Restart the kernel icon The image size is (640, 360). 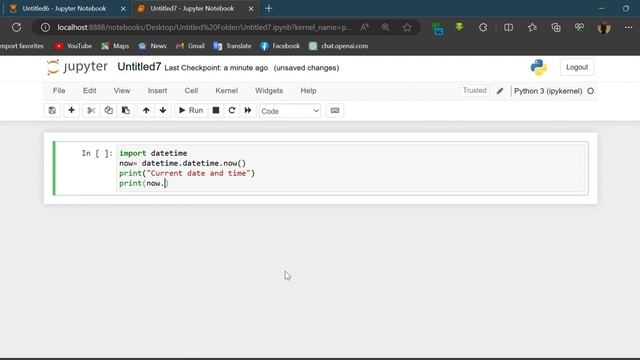click(232, 111)
